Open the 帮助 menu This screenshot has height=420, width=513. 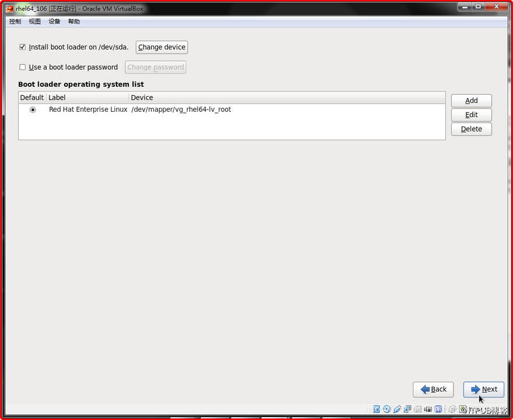coord(74,21)
